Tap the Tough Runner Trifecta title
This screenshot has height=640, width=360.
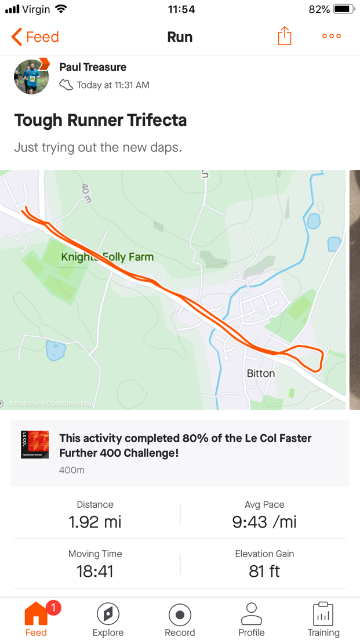click(x=100, y=120)
